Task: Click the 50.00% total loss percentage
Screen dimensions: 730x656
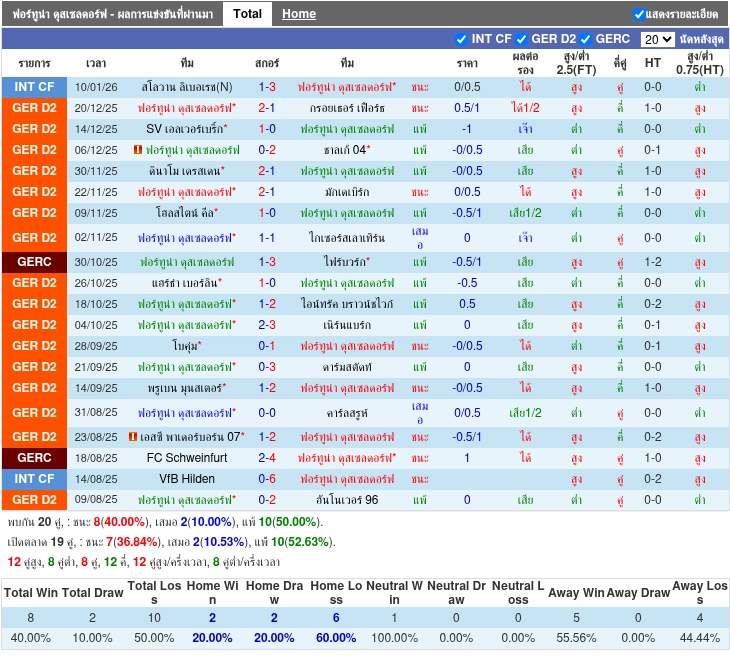Action: click(154, 638)
